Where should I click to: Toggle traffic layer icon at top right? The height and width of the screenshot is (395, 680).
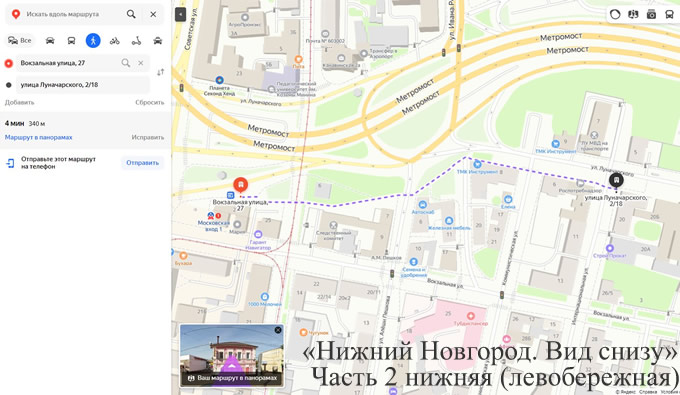(615, 14)
